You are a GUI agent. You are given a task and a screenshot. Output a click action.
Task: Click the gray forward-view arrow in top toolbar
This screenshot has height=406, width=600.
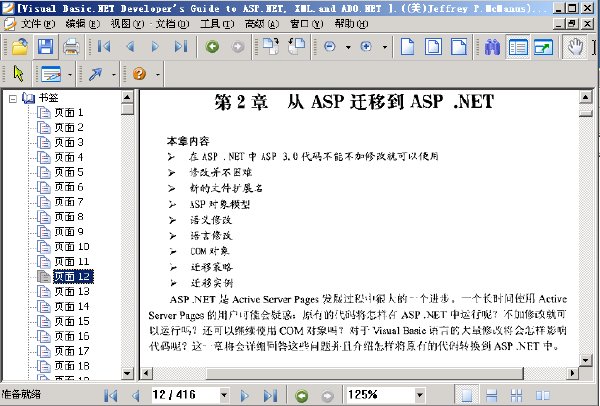click(x=238, y=47)
